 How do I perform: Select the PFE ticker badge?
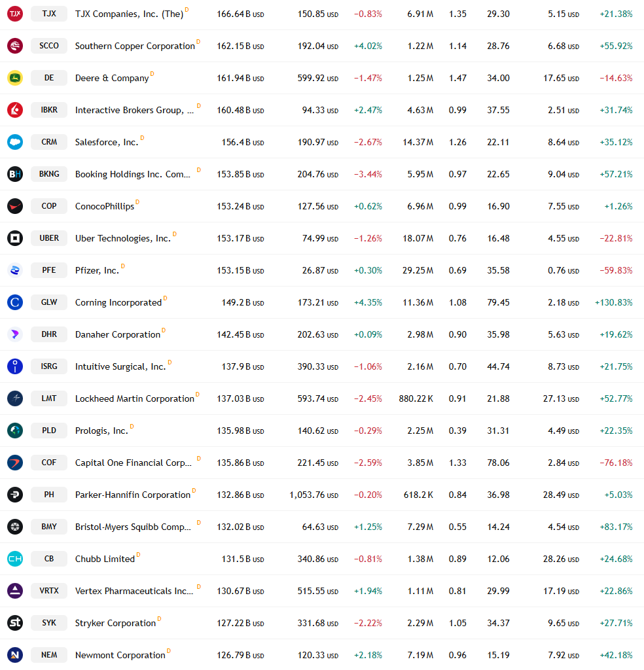click(x=49, y=270)
